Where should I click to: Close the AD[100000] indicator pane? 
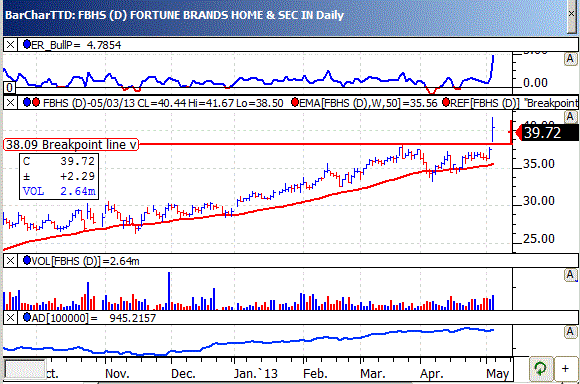tap(10, 318)
